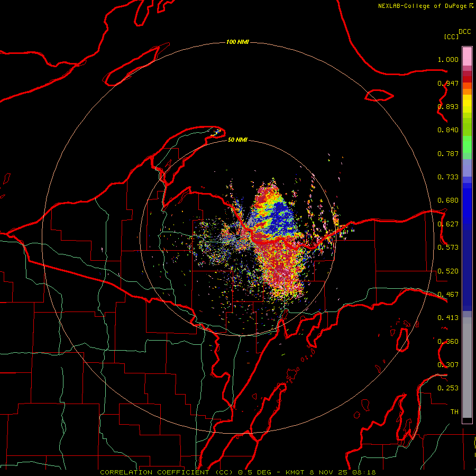Click the 1.000 value on the scale
The width and height of the screenshot is (476, 476).
click(448, 59)
